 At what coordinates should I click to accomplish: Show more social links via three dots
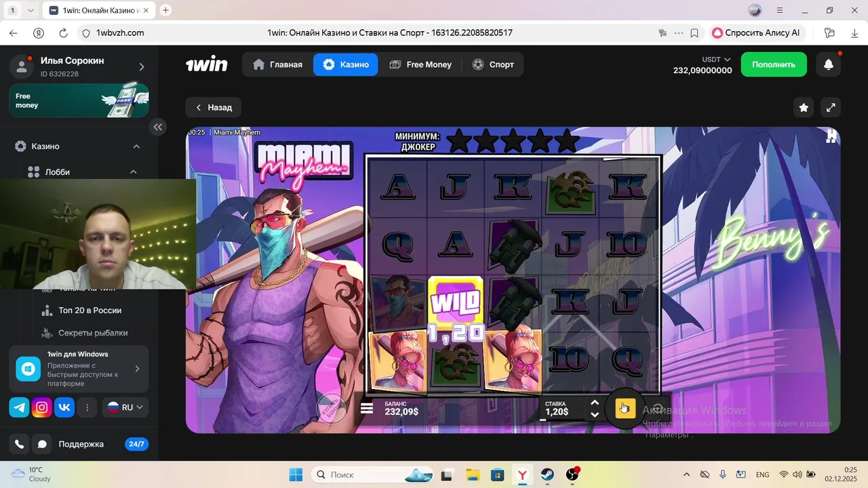click(87, 407)
